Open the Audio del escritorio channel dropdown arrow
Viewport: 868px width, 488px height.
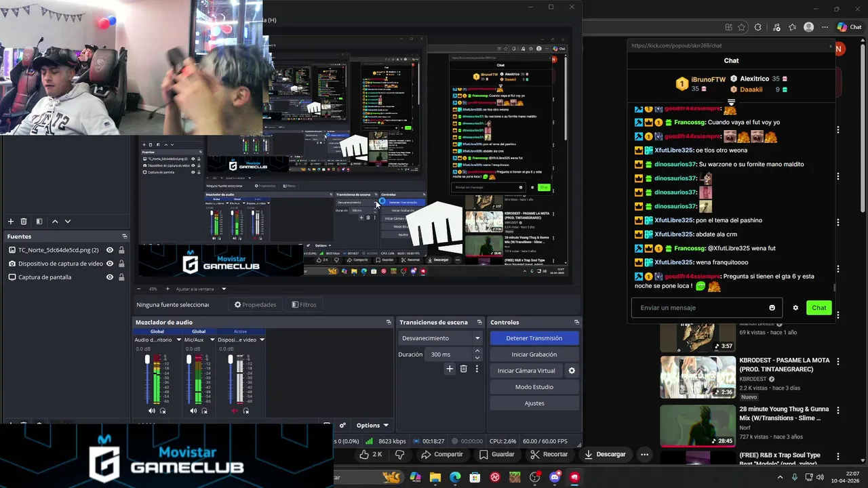click(x=178, y=340)
